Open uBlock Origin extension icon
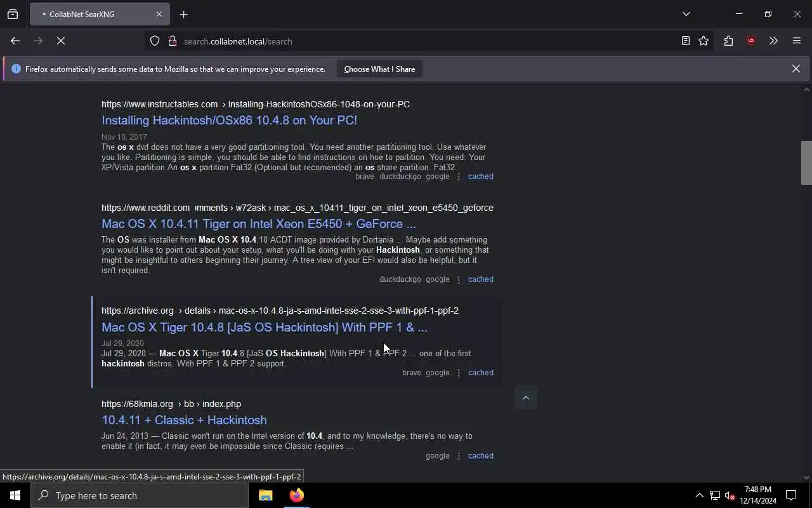This screenshot has width=812, height=508. pyautogui.click(x=751, y=41)
